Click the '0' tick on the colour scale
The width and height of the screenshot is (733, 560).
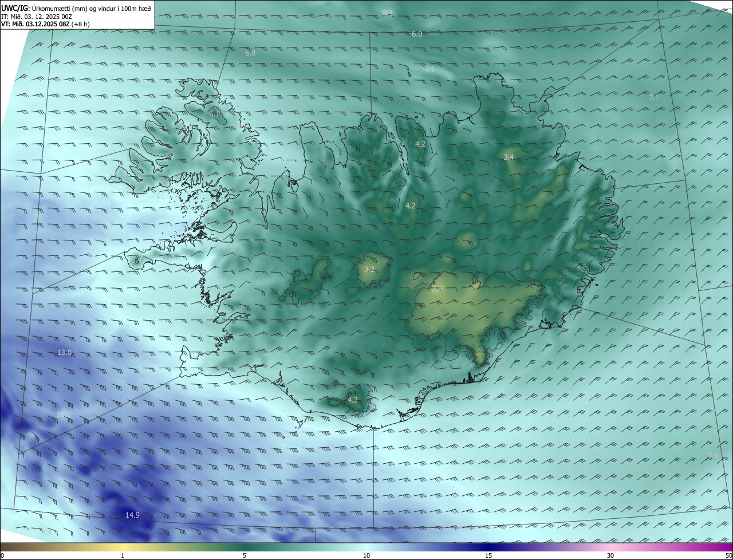[2, 556]
